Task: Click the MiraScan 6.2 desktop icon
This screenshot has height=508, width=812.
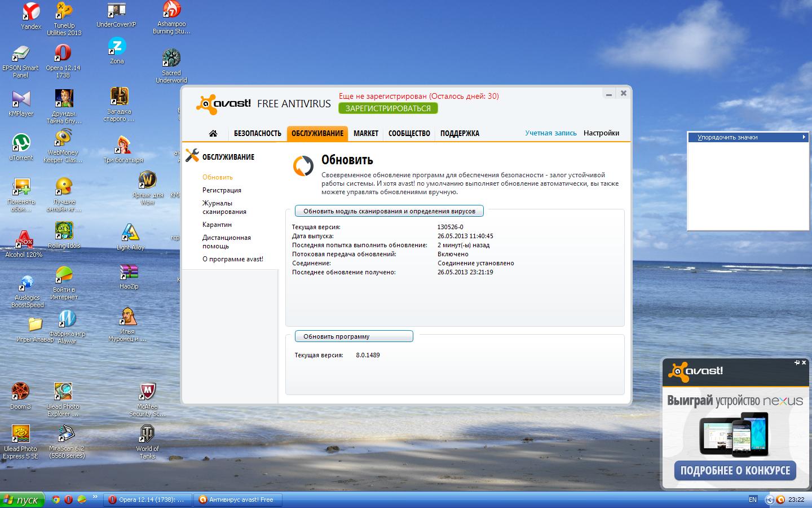Action: click(x=67, y=442)
